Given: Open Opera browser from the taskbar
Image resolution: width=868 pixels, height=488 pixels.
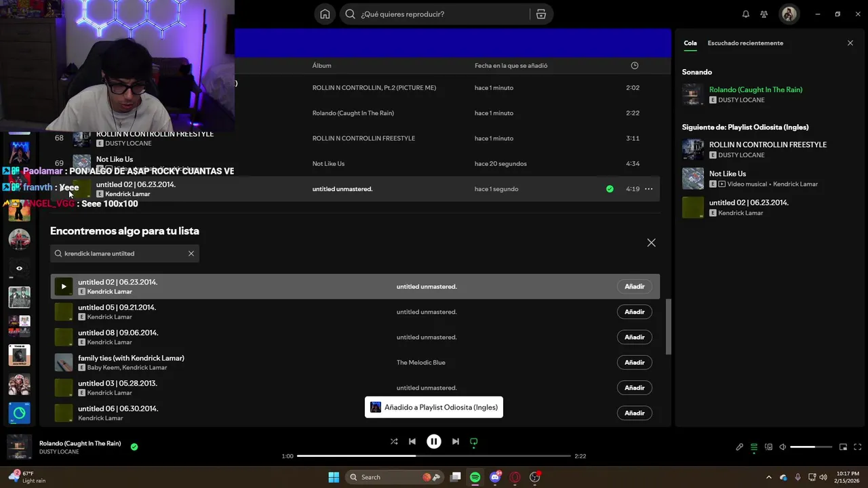Looking at the screenshot, I should (x=515, y=477).
